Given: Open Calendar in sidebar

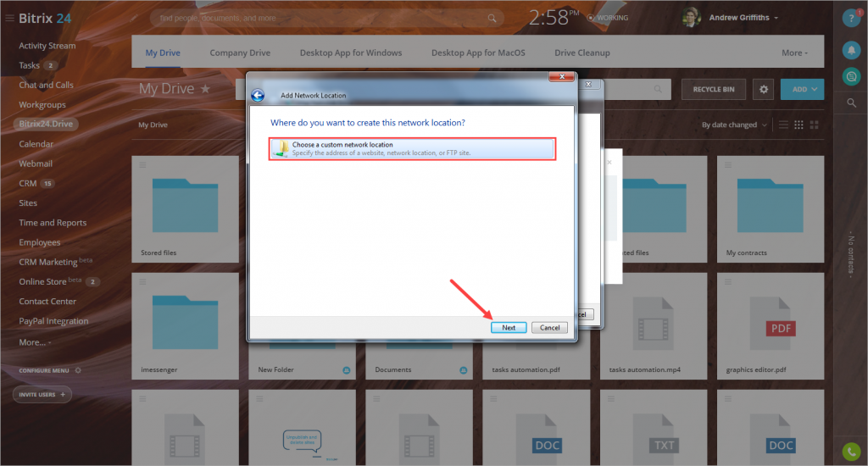Looking at the screenshot, I should point(36,144).
